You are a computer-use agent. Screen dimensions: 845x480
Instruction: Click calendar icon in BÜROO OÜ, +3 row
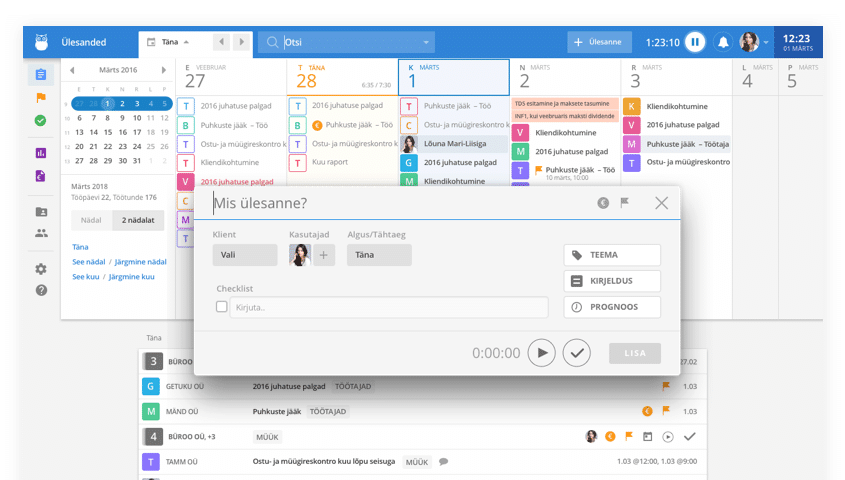pos(647,436)
